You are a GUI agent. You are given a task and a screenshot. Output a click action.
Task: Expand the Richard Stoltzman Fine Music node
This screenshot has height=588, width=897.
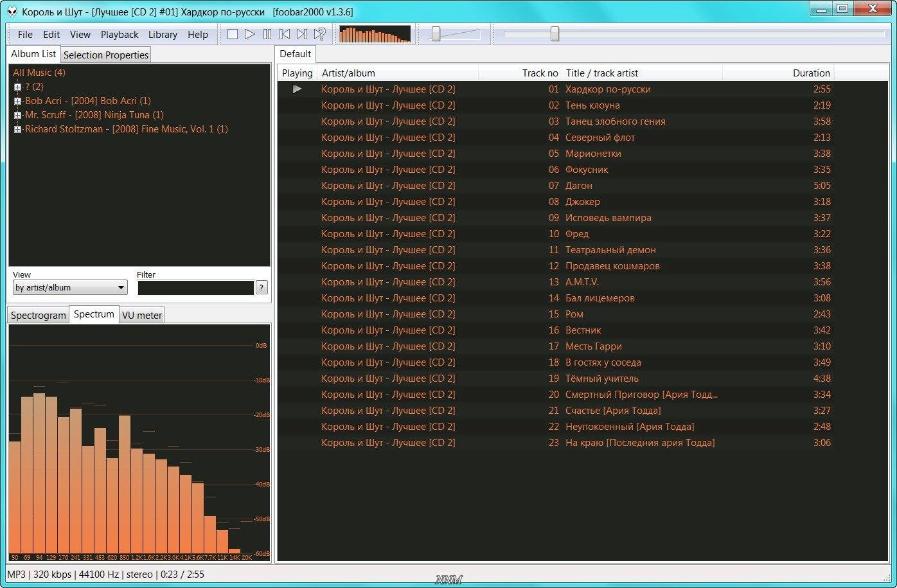pyautogui.click(x=17, y=129)
